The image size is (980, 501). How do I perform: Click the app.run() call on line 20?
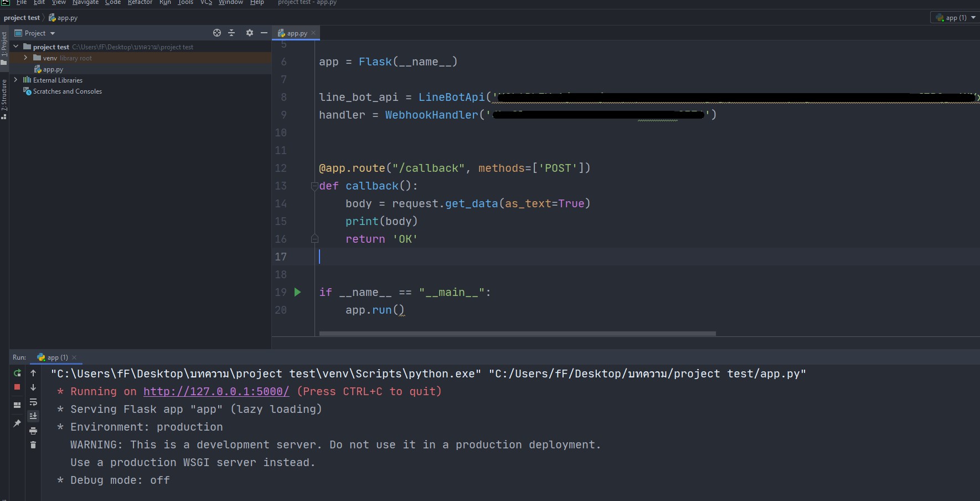click(x=375, y=310)
